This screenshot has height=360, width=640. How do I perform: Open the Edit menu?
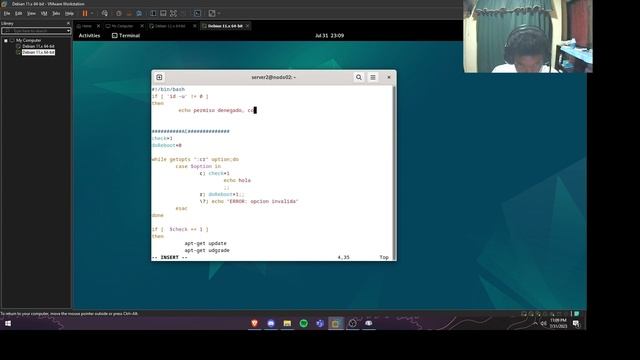coord(19,13)
